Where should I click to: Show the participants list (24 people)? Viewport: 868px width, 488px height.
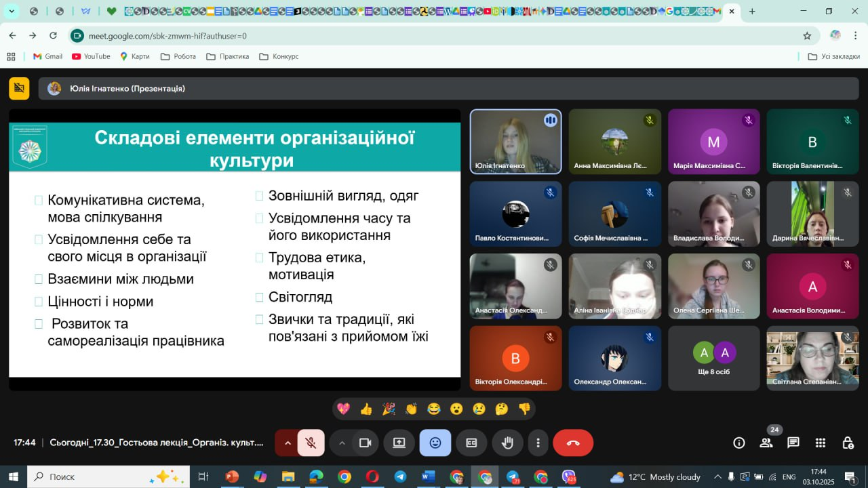766,443
